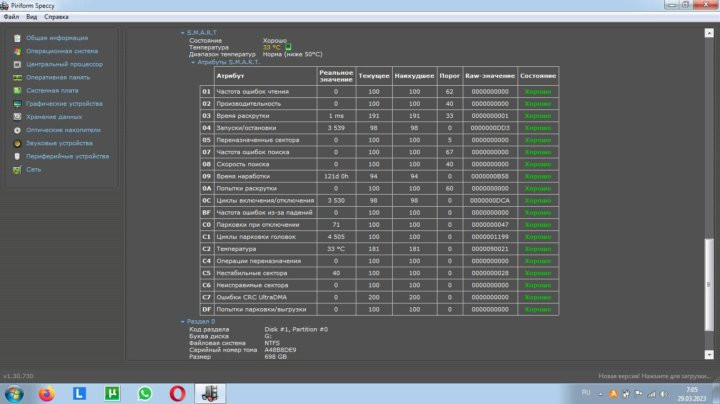Show hidden system tray icons

coord(600,394)
